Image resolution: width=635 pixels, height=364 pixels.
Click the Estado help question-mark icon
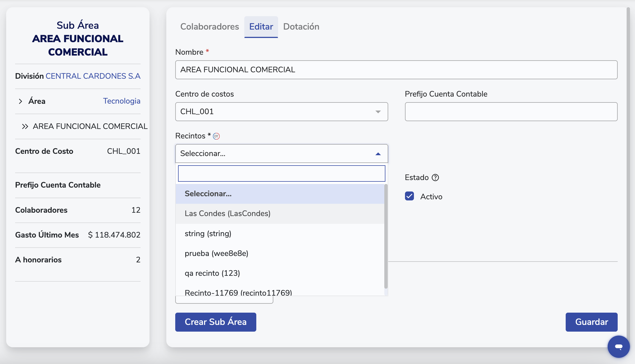pyautogui.click(x=435, y=178)
